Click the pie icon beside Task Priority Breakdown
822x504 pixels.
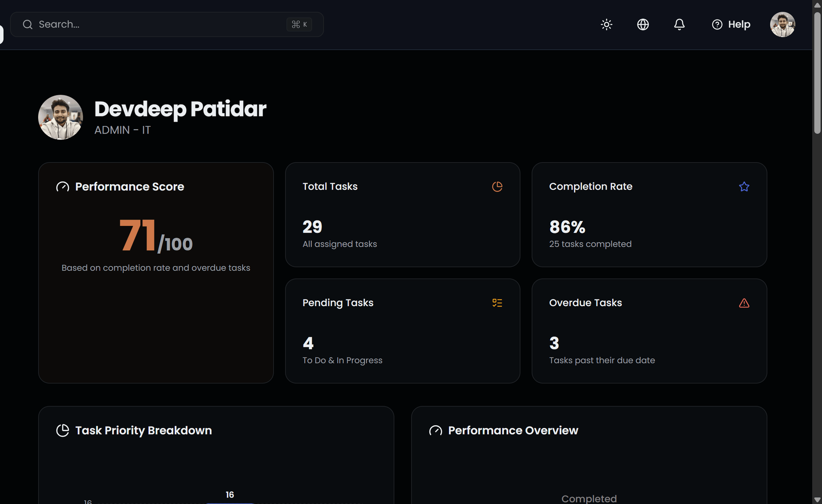(x=63, y=430)
